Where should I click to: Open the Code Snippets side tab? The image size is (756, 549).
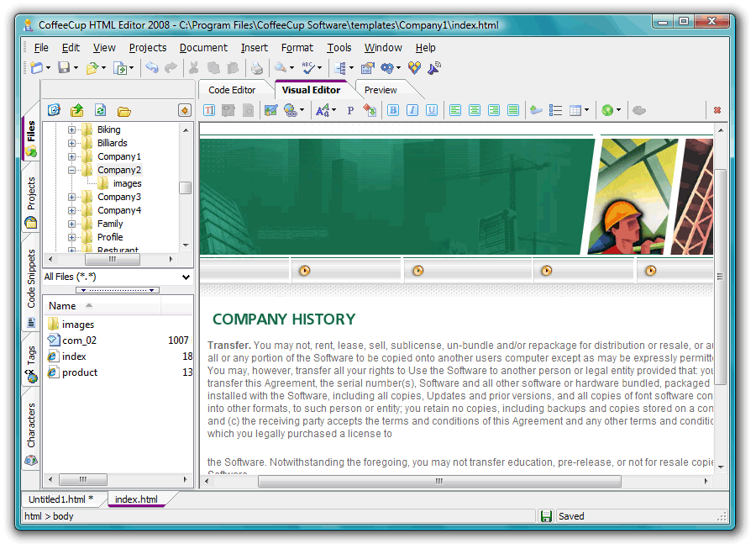coord(31,287)
